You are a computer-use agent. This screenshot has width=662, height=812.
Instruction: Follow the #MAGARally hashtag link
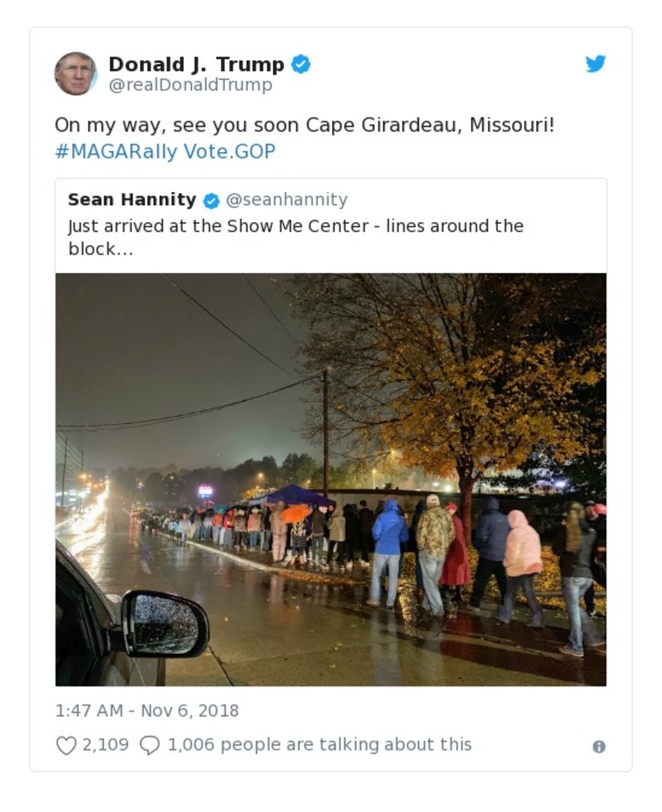pos(116,151)
